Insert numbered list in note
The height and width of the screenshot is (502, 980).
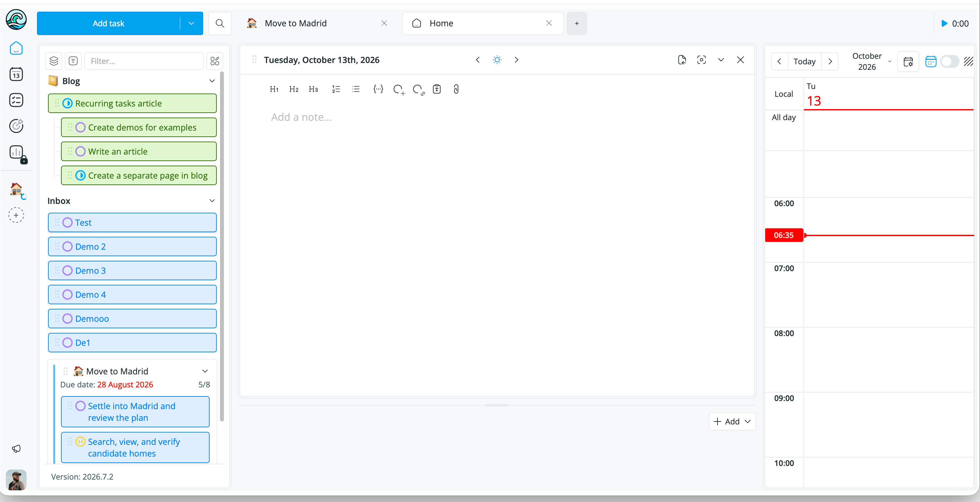(336, 89)
